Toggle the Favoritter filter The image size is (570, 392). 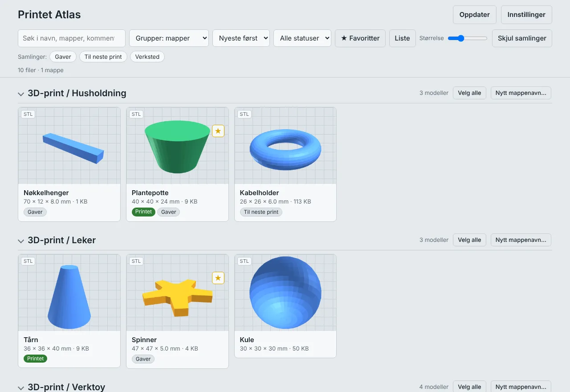coord(360,38)
